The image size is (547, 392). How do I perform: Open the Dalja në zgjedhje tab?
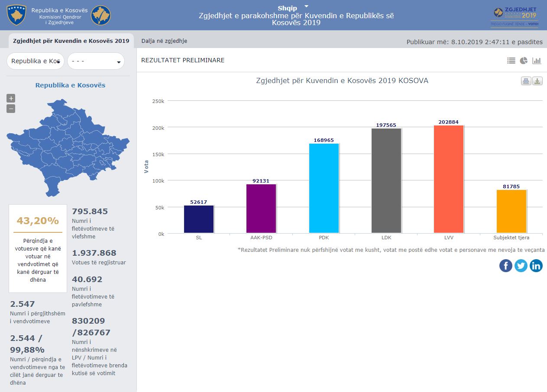point(164,41)
